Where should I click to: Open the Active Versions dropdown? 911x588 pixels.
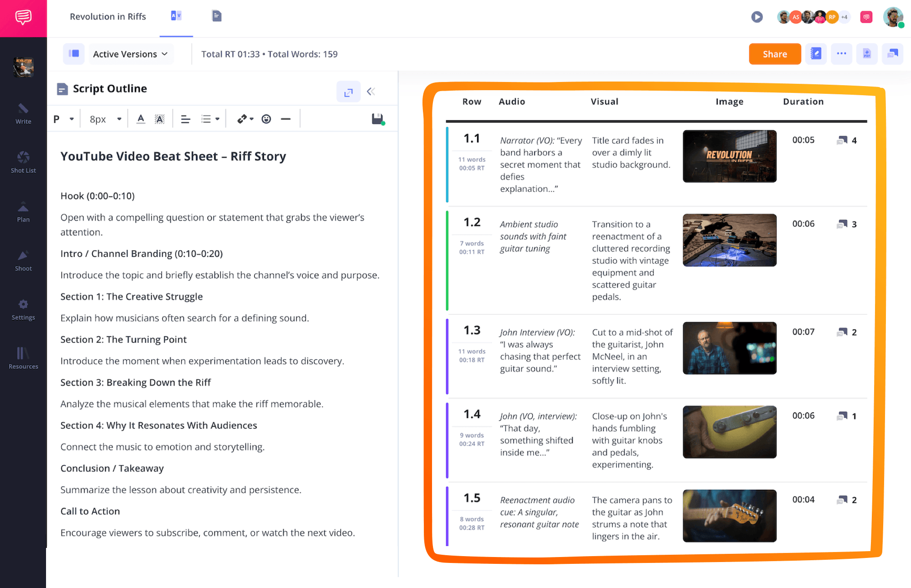[130, 54]
